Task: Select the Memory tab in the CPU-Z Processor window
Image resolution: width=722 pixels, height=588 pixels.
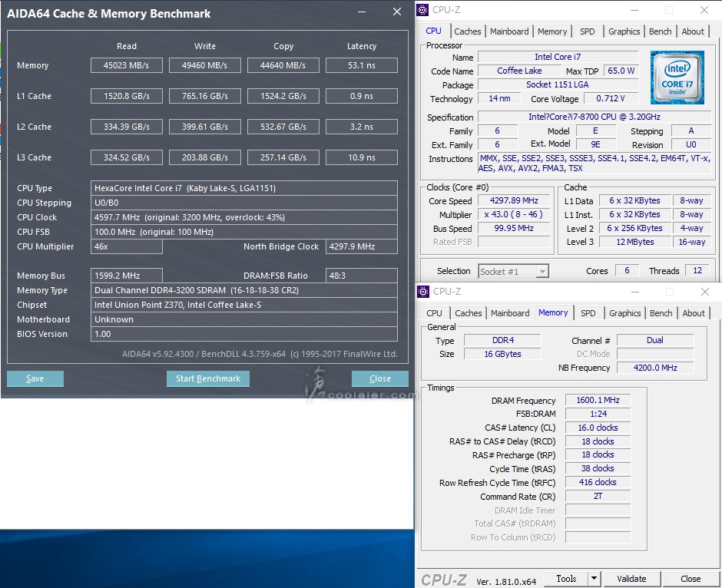Action: [552, 31]
